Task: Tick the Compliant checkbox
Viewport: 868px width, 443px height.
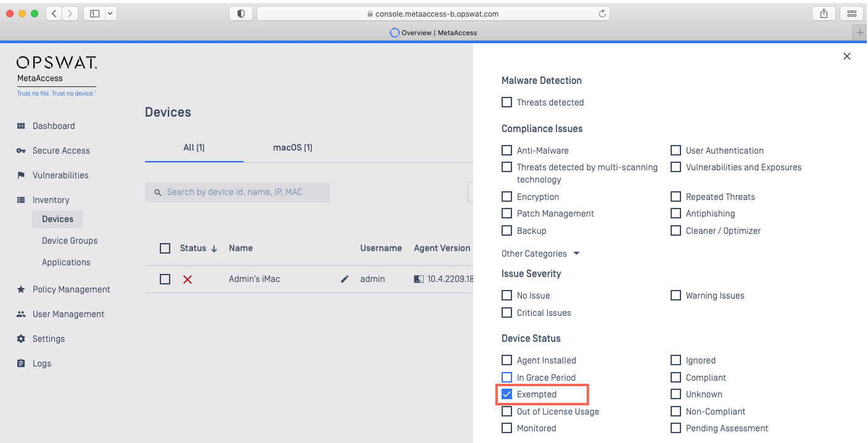Action: point(676,378)
